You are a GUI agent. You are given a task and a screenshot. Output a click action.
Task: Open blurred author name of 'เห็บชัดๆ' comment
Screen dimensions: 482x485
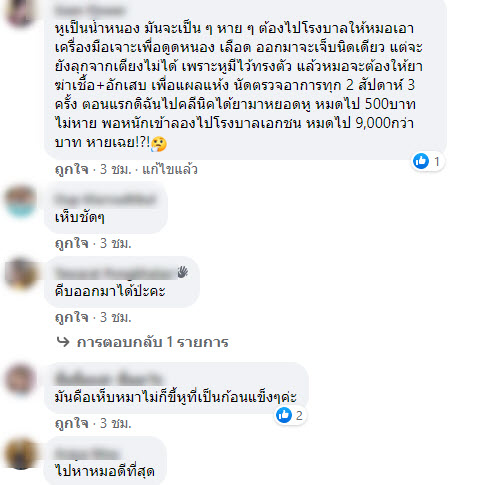(x=105, y=199)
